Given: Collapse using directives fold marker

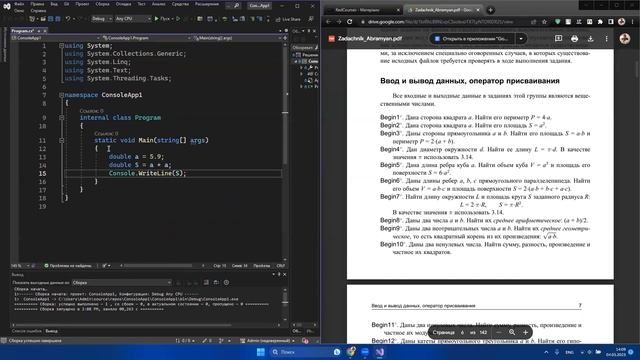Looking at the screenshot, I should click(61, 46).
